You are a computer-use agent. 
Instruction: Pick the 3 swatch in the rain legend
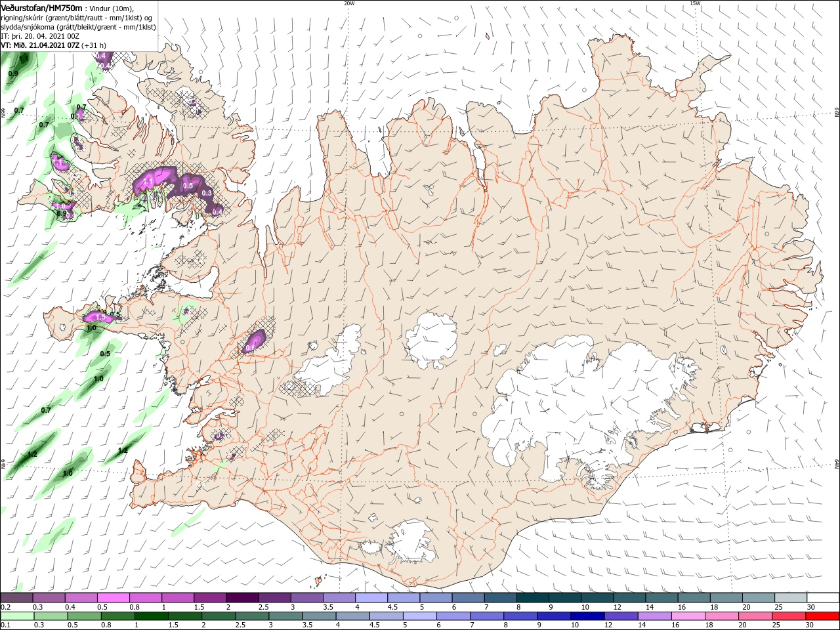pos(285,616)
